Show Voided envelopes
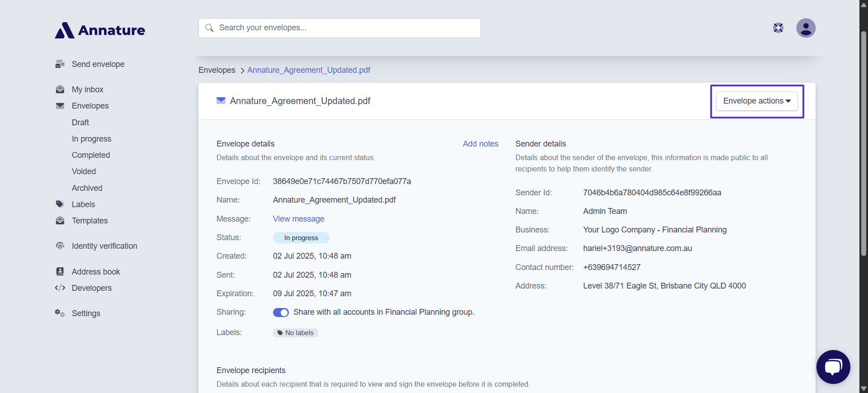This screenshot has width=868, height=393. 84,171
